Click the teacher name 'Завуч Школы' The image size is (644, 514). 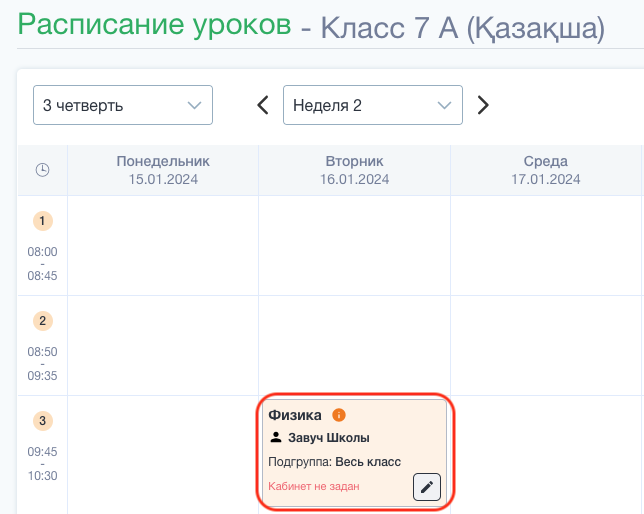(329, 438)
